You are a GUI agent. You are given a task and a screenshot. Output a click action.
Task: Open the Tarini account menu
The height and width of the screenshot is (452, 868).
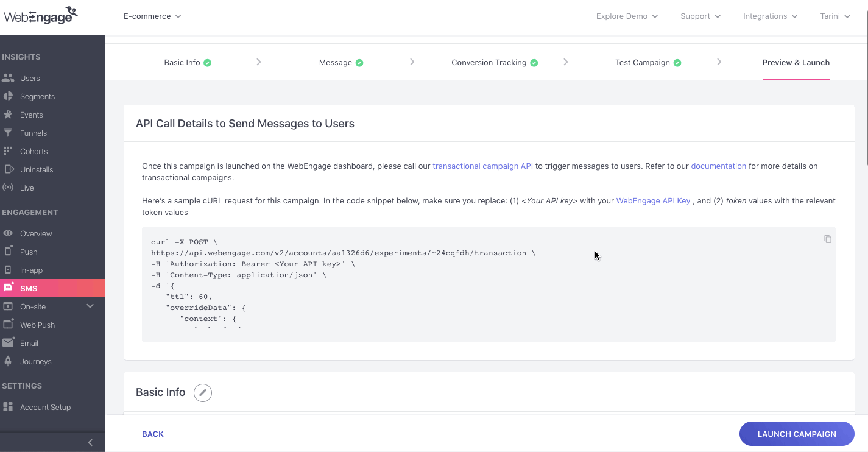[x=835, y=16]
